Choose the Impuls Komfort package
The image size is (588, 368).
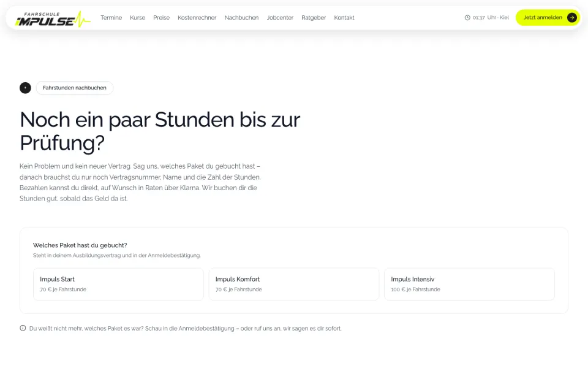[x=293, y=284]
